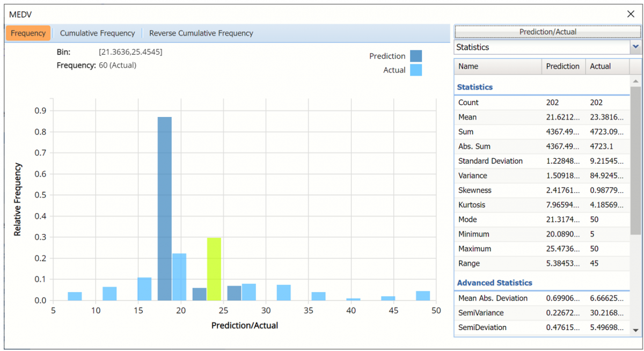
Task: Open the Cumulative Frequency tab
Action: point(97,33)
